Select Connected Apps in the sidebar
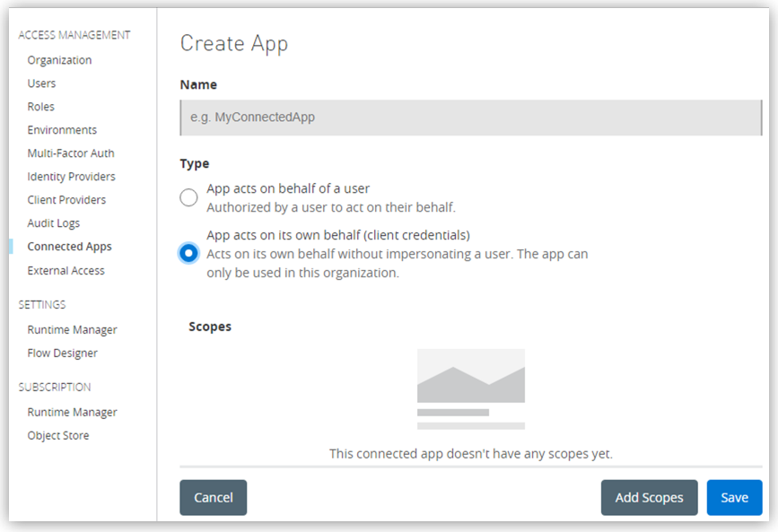 tap(69, 246)
